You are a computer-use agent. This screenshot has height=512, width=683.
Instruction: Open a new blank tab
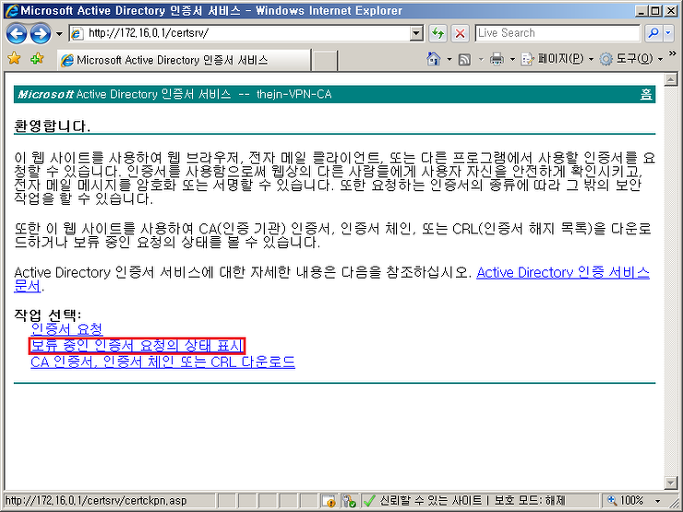(325, 61)
